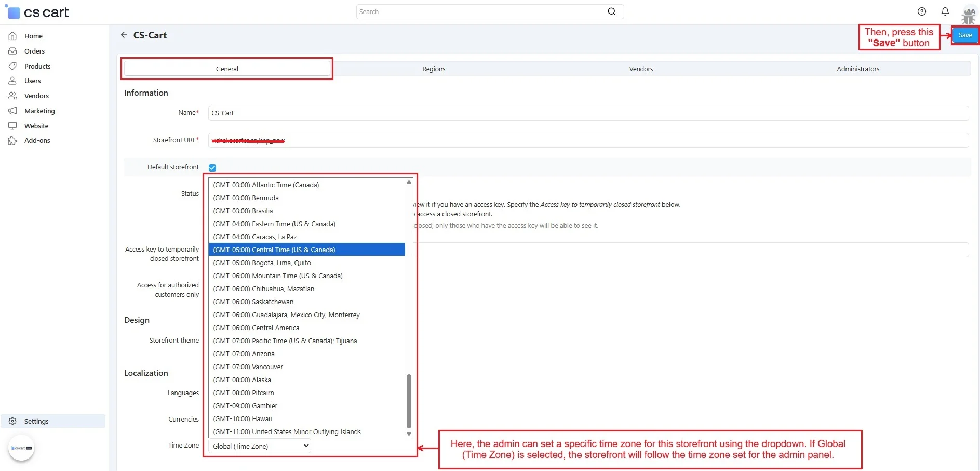Select Eastern Time (US & Canada) option
This screenshot has width=980, height=471.
(x=274, y=224)
